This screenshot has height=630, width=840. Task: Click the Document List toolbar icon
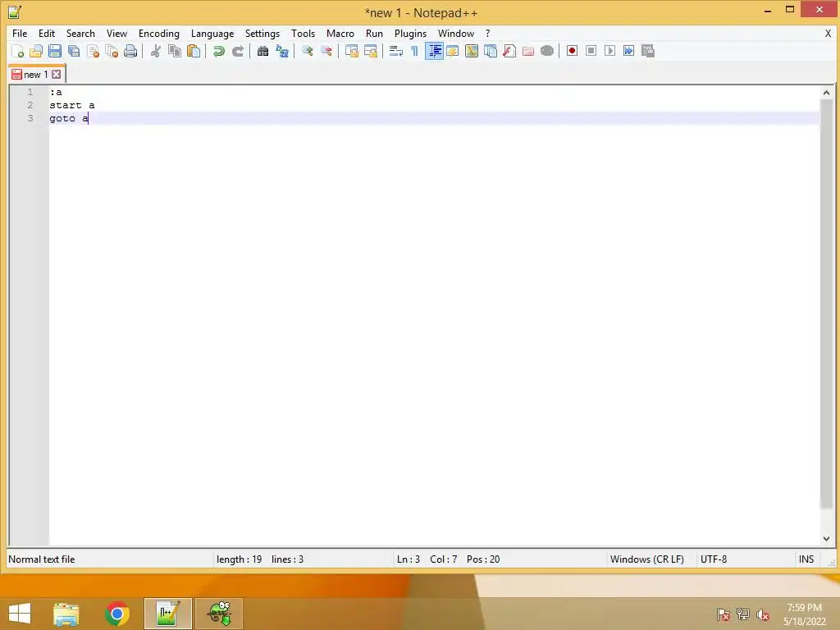pos(491,51)
